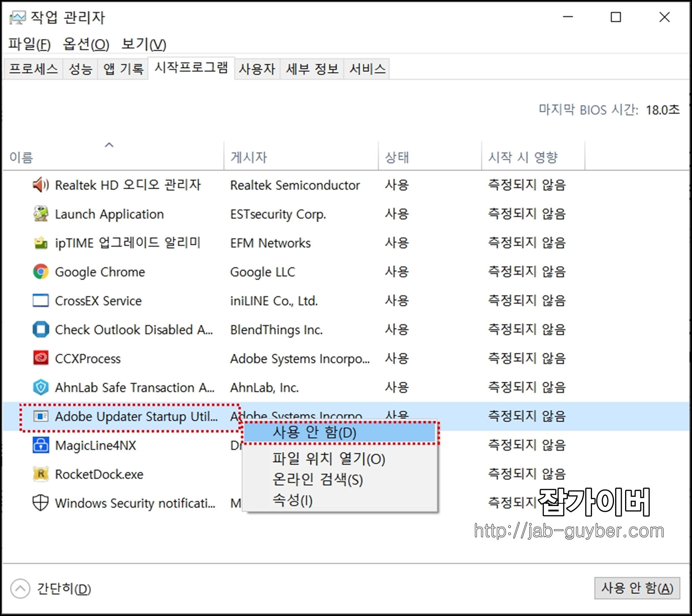Viewport: 692px width, 616px height.
Task: Choose 속성(I) in context menu
Action: click(341, 500)
